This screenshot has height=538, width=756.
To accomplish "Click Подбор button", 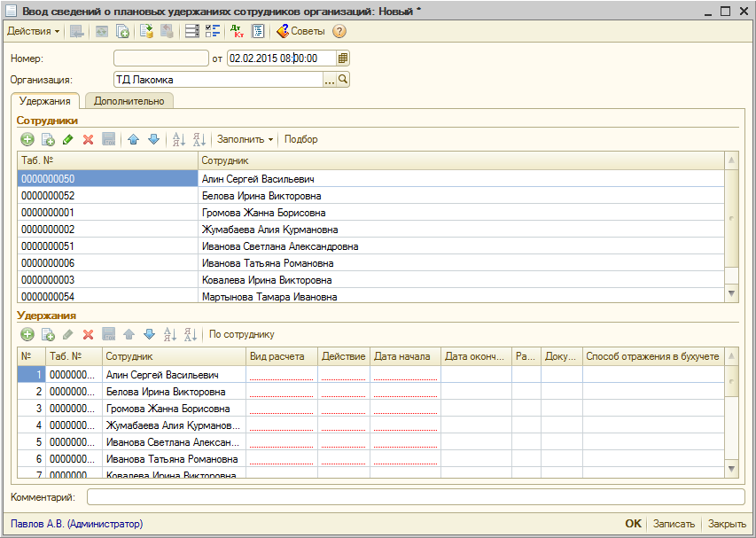I will coord(300,139).
